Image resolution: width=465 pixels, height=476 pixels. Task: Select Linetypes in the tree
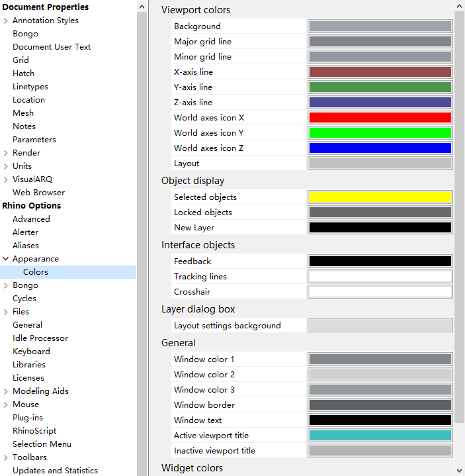(30, 87)
